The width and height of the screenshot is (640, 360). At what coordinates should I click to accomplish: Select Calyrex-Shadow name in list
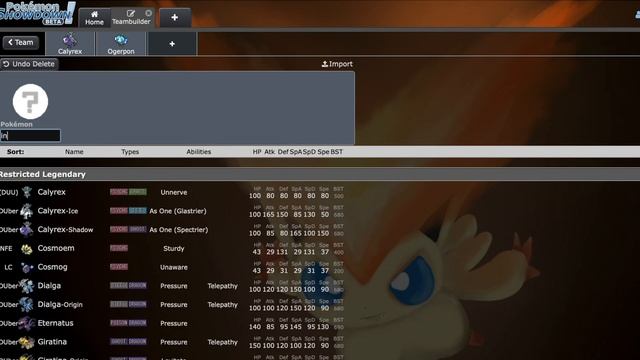click(x=65, y=230)
